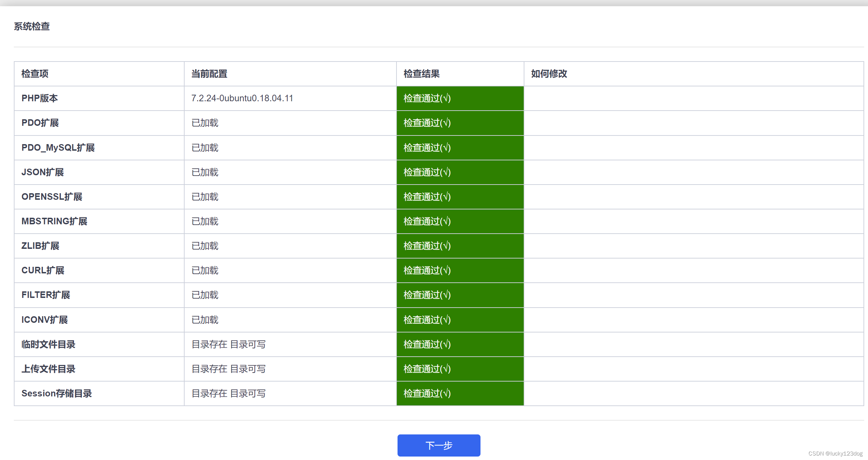This screenshot has width=868, height=460.
Task: Click the 当前配置 column header
Action: (209, 74)
